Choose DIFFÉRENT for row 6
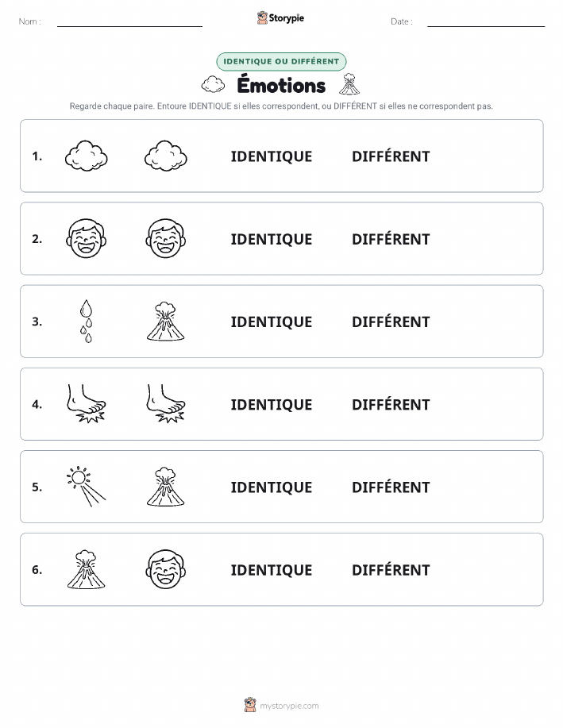 point(391,569)
